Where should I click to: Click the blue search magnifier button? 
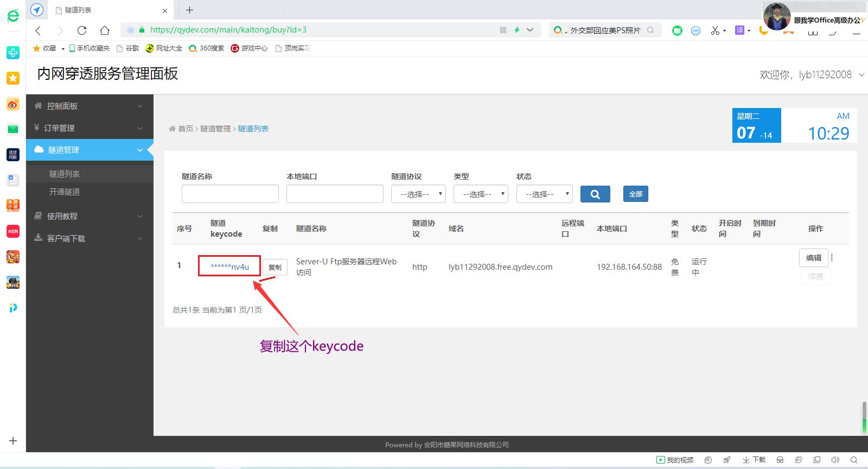coord(595,194)
